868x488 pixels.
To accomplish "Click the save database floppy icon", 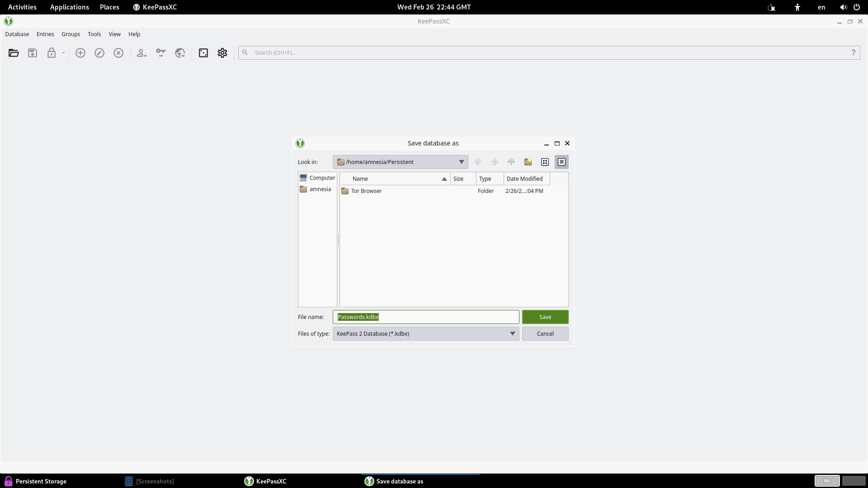I will point(33,53).
